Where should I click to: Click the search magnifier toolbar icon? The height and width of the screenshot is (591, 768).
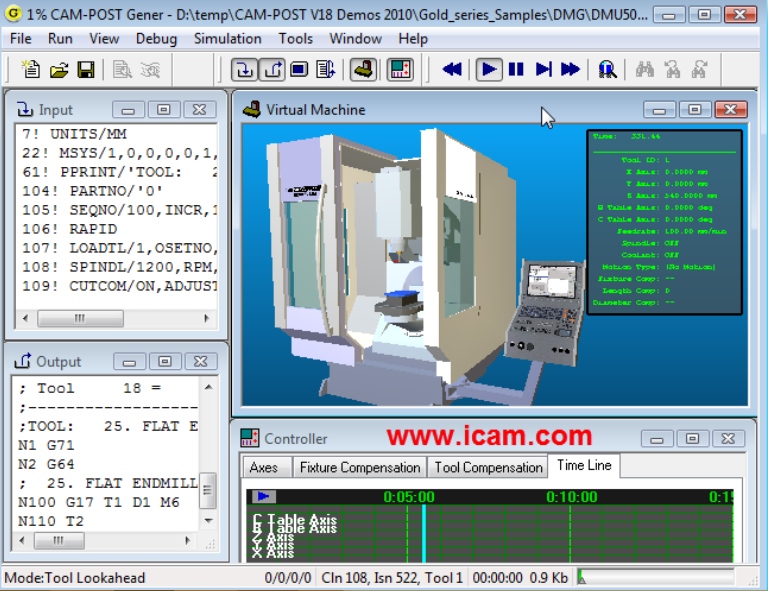coord(607,70)
